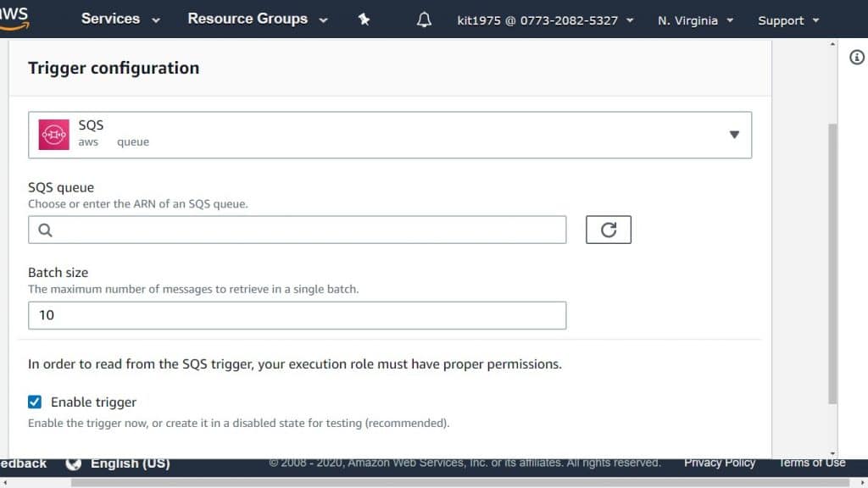
Task: Click the Privacy Policy link
Action: tap(719, 463)
